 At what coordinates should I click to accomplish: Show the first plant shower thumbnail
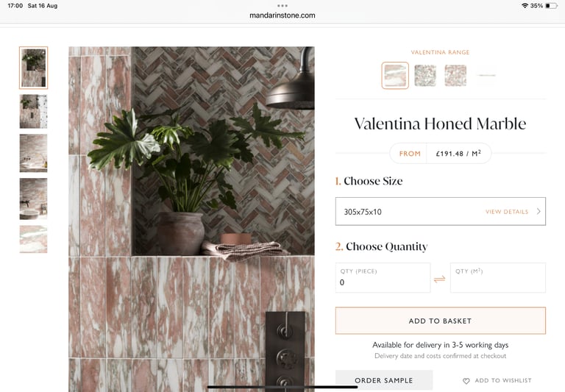(34, 68)
